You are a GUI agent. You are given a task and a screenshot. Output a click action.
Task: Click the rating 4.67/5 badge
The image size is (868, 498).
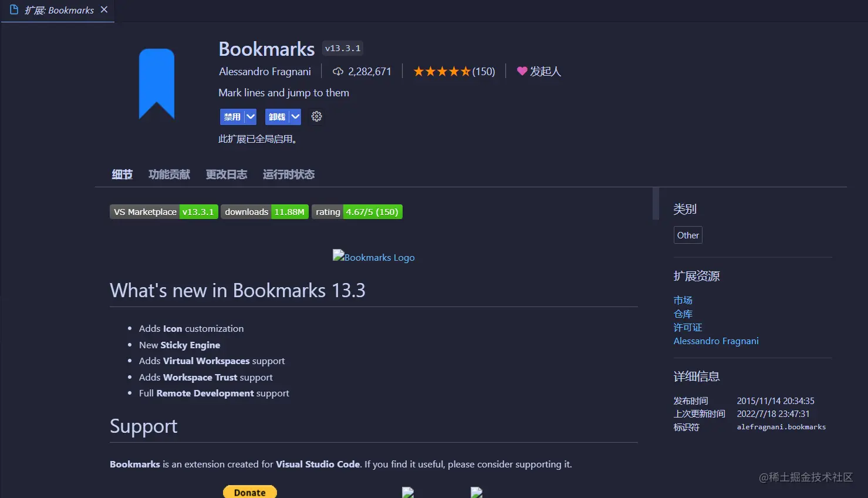pyautogui.click(x=357, y=212)
